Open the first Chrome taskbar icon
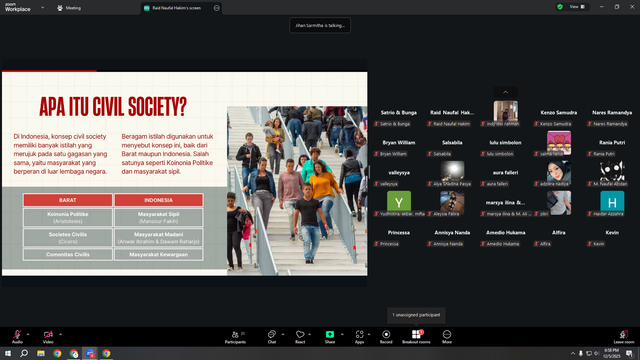The height and width of the screenshot is (360, 640). coord(57,353)
